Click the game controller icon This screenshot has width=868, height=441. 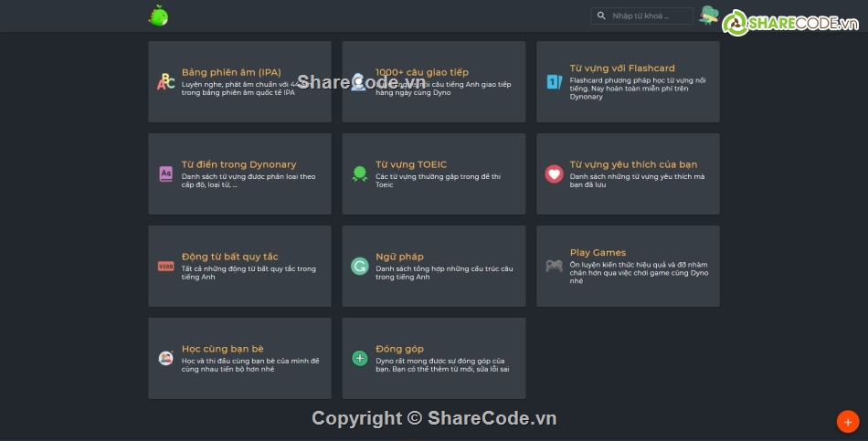point(554,266)
